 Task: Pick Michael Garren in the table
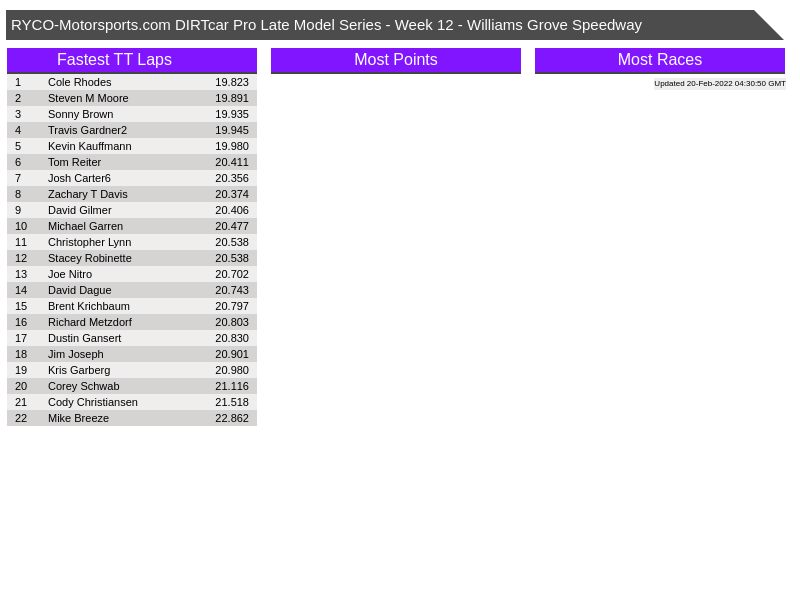[85, 226]
